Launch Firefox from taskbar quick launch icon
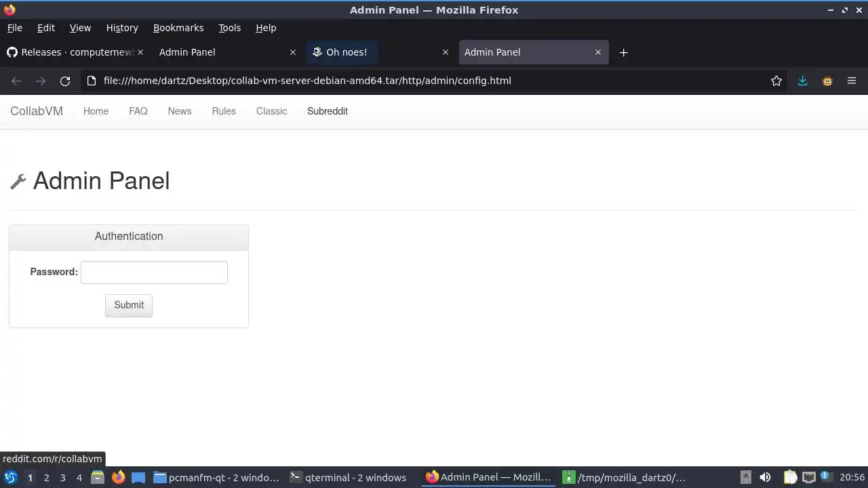868x488 pixels. (118, 478)
